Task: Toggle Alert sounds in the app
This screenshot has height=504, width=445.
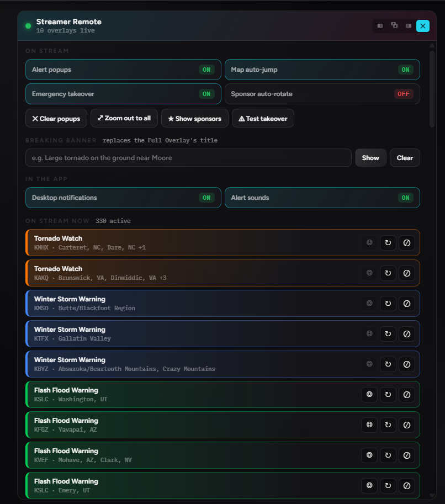Action: point(322,198)
